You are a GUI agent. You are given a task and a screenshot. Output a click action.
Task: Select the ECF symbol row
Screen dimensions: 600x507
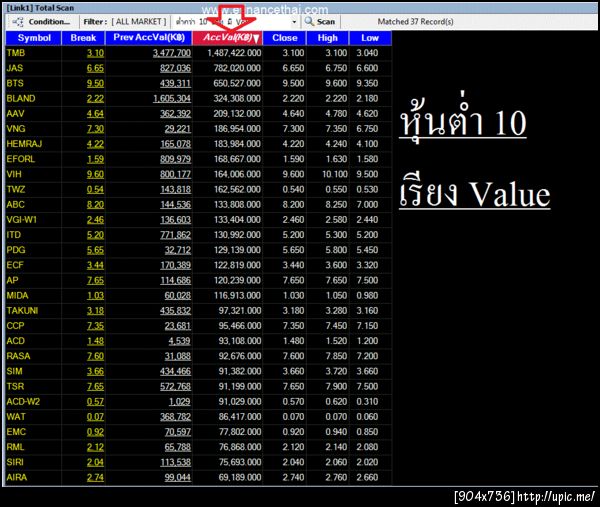click(x=199, y=265)
